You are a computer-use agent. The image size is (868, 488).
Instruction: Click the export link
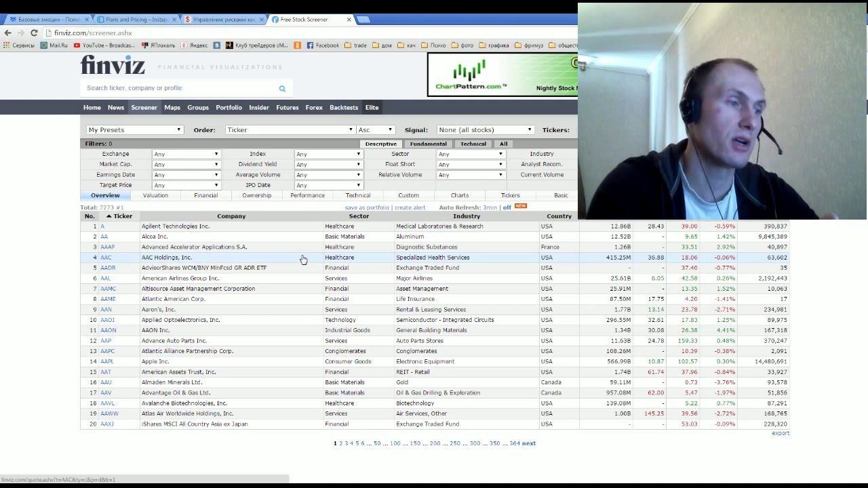tap(781, 433)
